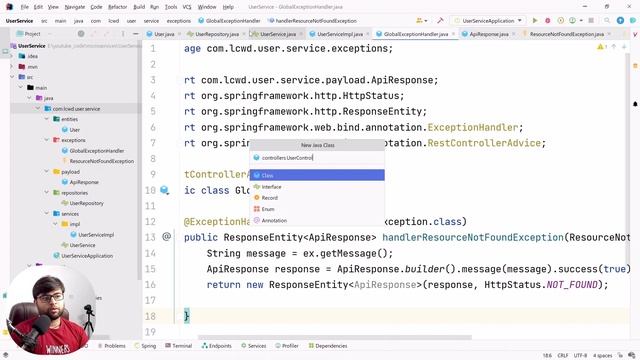Choose Annotation in the New Java Class popup

(317, 220)
